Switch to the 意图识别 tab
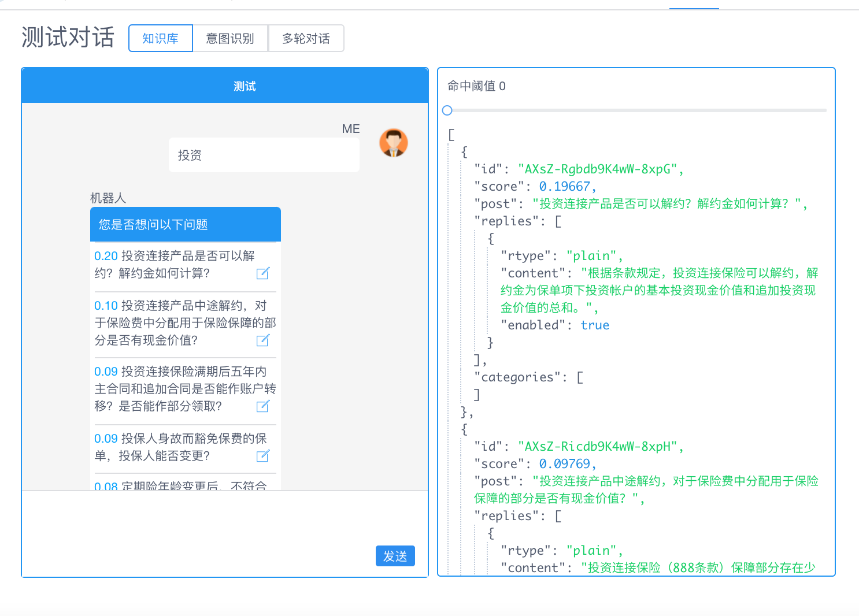Screen dimensions: 859x616 230,38
